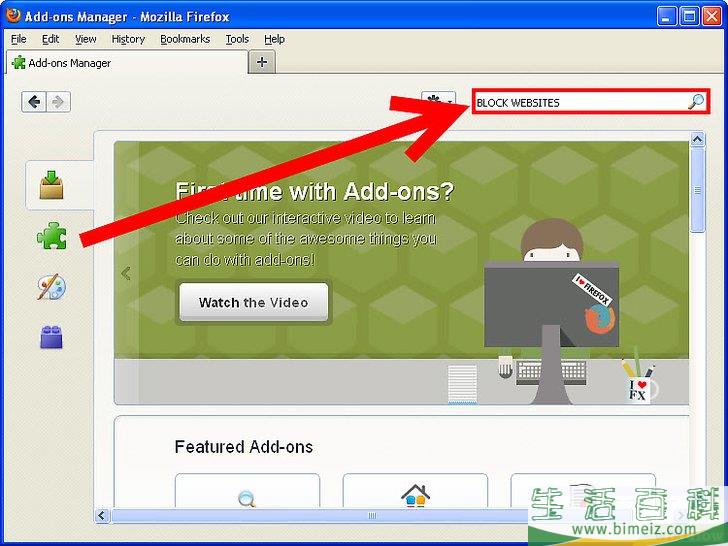This screenshot has height=546, width=728.
Task: Open the View menu
Action: click(85, 39)
